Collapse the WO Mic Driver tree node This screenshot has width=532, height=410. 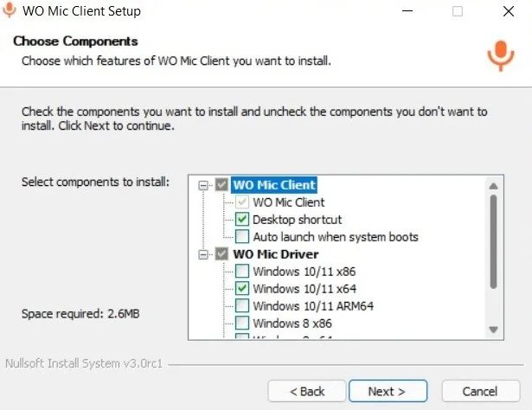[x=203, y=254]
